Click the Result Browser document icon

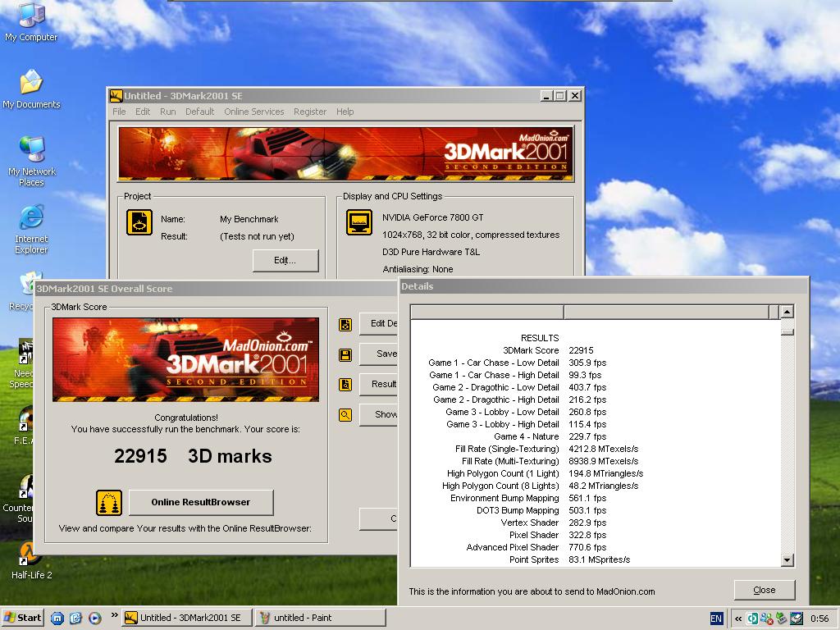point(345,384)
